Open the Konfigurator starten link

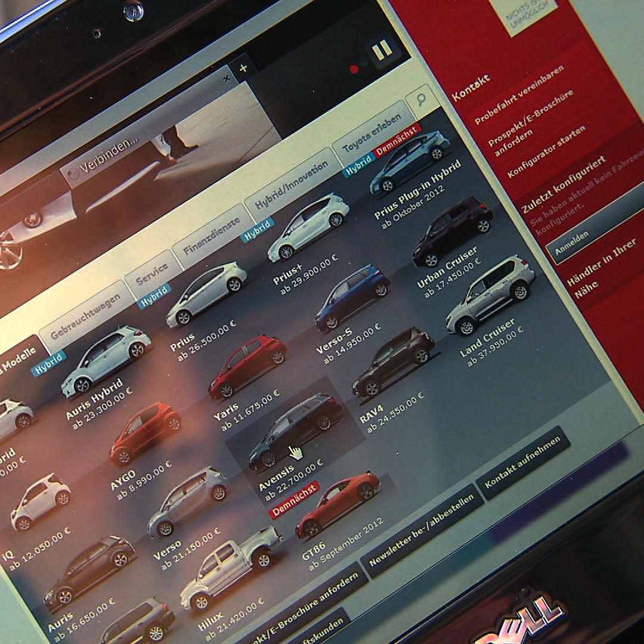click(x=546, y=152)
